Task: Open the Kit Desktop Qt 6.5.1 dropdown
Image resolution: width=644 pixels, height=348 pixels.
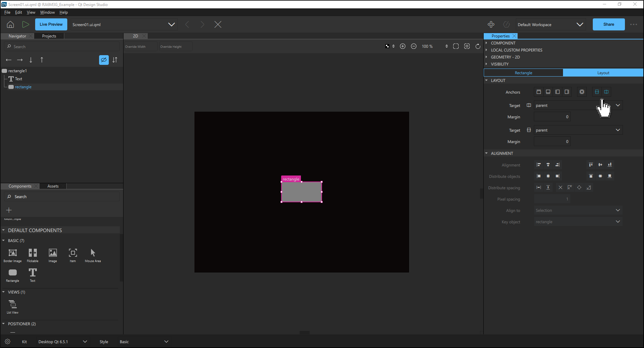Action: (x=62, y=342)
